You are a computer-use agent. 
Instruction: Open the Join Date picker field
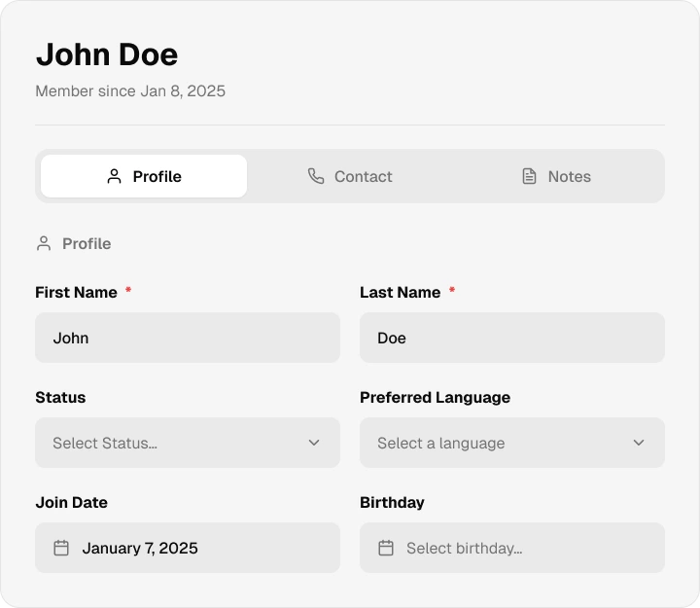coord(188,548)
